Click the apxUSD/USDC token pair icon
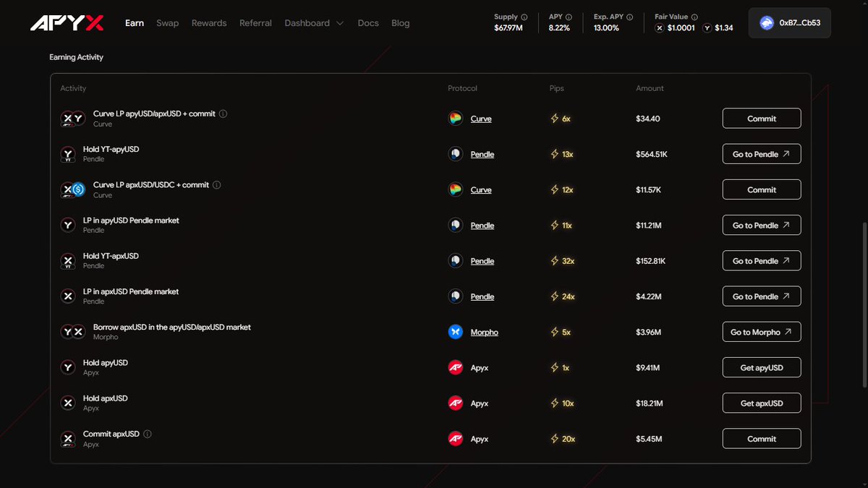The height and width of the screenshot is (488, 868). [73, 189]
